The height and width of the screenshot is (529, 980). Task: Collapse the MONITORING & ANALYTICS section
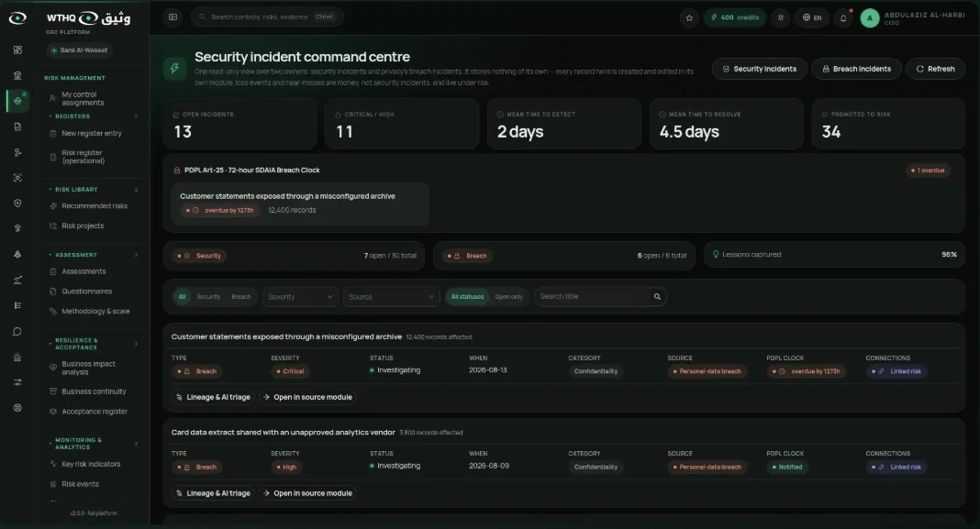[x=94, y=444]
